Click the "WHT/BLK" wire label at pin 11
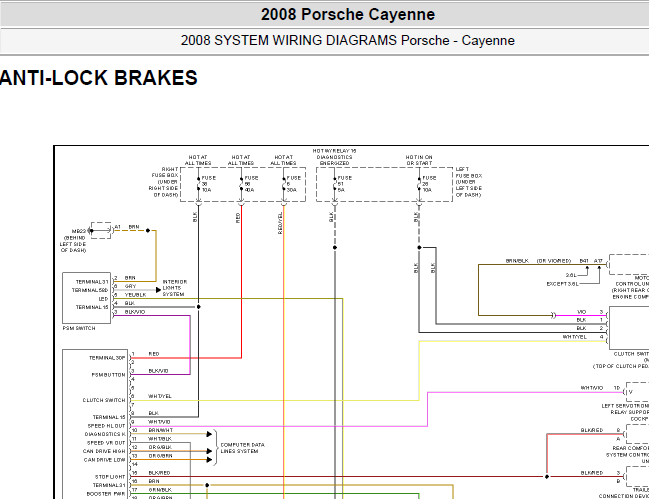 click(x=160, y=439)
